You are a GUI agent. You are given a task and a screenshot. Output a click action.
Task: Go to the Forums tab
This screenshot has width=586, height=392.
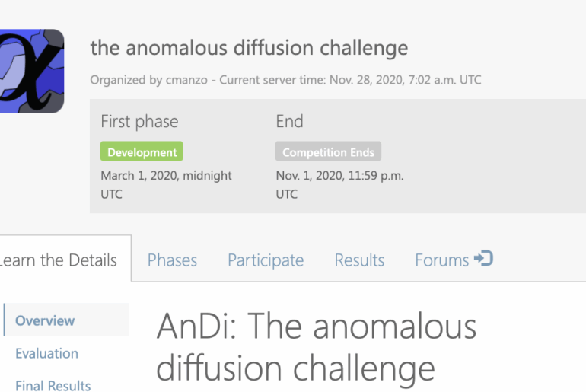pyautogui.click(x=442, y=260)
